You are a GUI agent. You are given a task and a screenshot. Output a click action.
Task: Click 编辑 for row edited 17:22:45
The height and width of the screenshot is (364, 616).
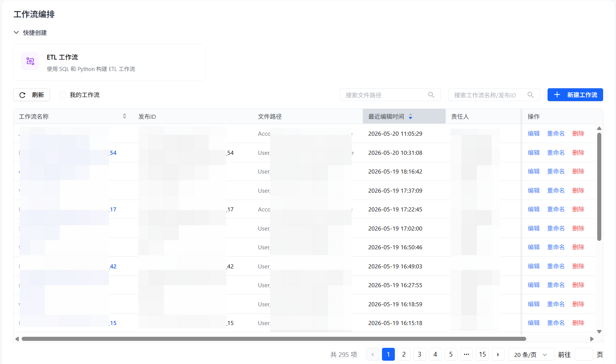point(534,209)
